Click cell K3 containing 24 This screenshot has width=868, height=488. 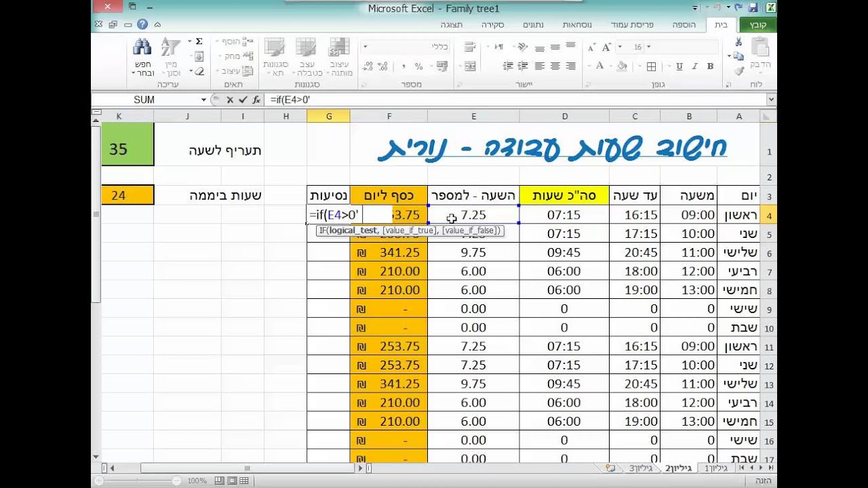click(x=127, y=195)
